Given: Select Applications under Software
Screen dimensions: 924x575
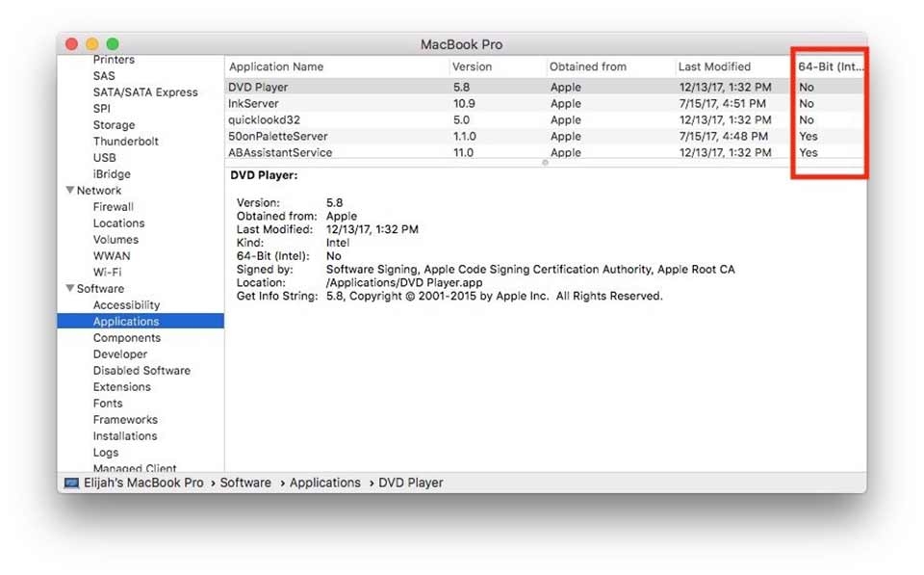Looking at the screenshot, I should (141, 321).
